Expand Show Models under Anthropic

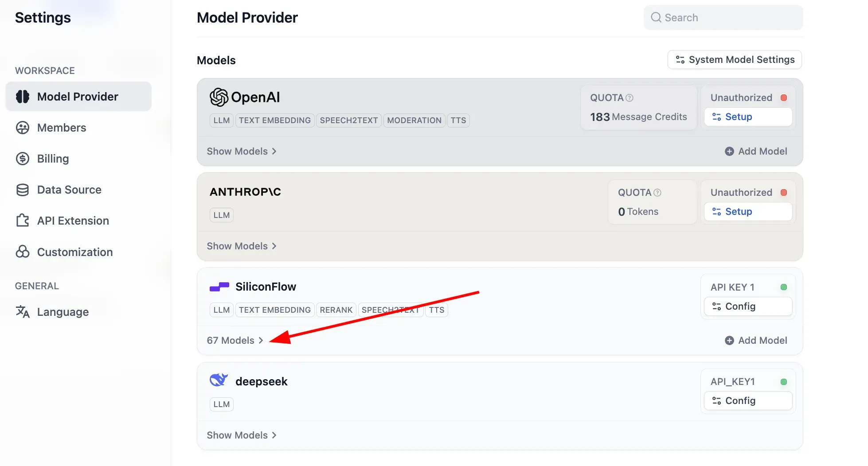point(242,246)
